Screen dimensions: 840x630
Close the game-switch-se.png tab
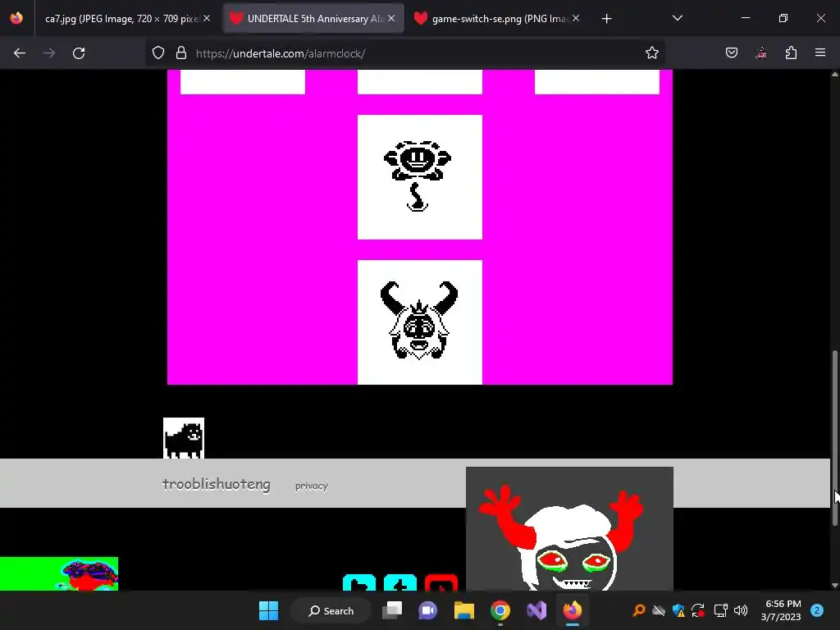pos(576,18)
